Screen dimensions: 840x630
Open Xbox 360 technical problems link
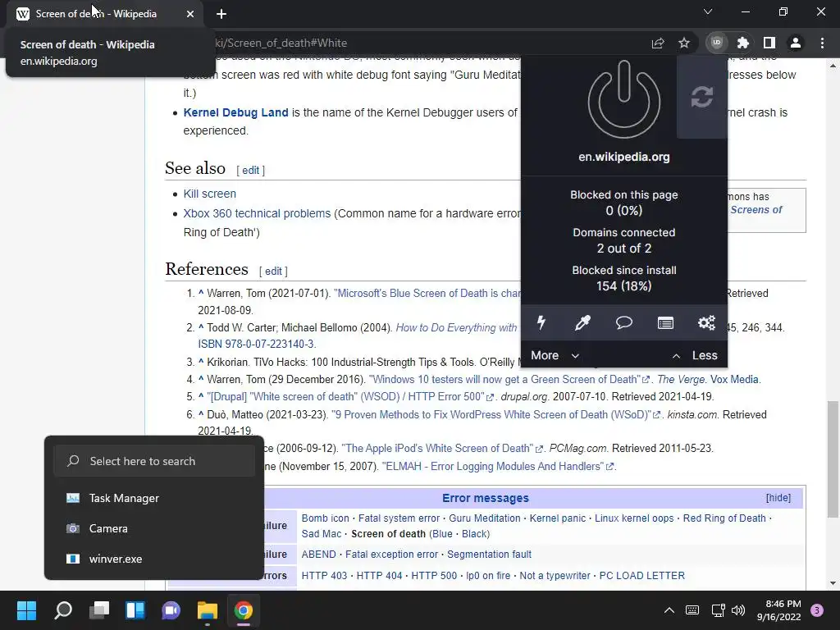(257, 213)
